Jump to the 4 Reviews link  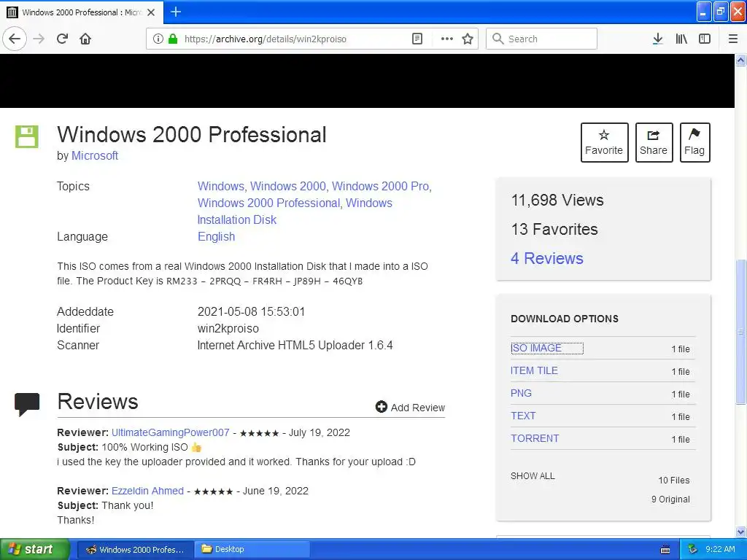click(547, 258)
